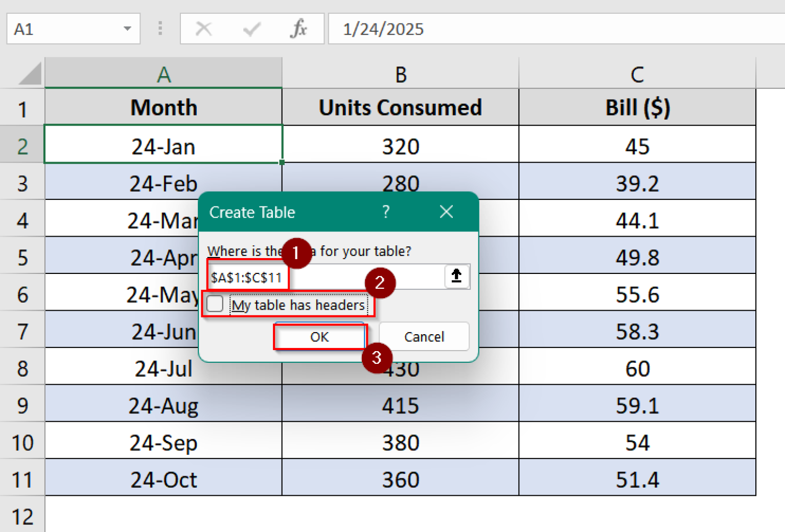Select the cell containing 24-Oct
This screenshot has width=785, height=532.
164,479
